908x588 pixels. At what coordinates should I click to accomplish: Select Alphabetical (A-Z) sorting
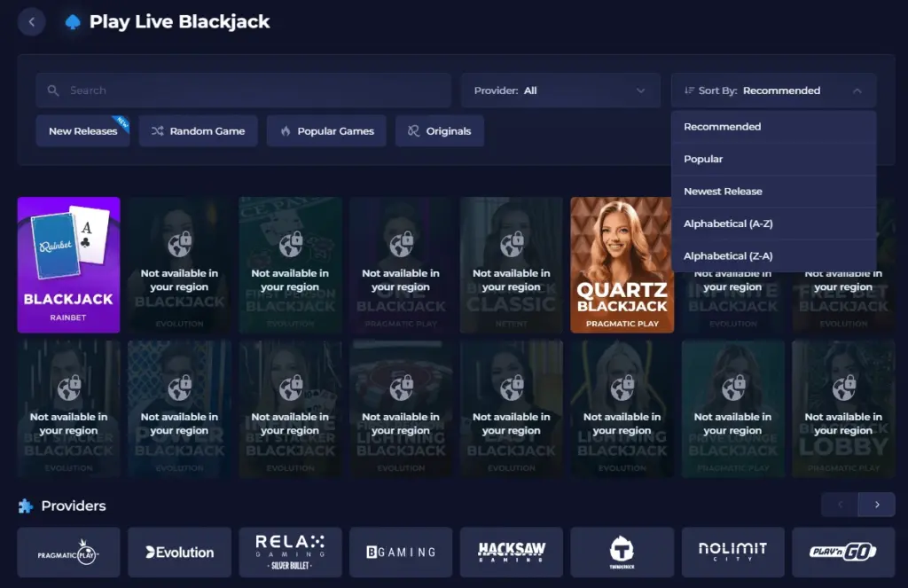click(773, 223)
